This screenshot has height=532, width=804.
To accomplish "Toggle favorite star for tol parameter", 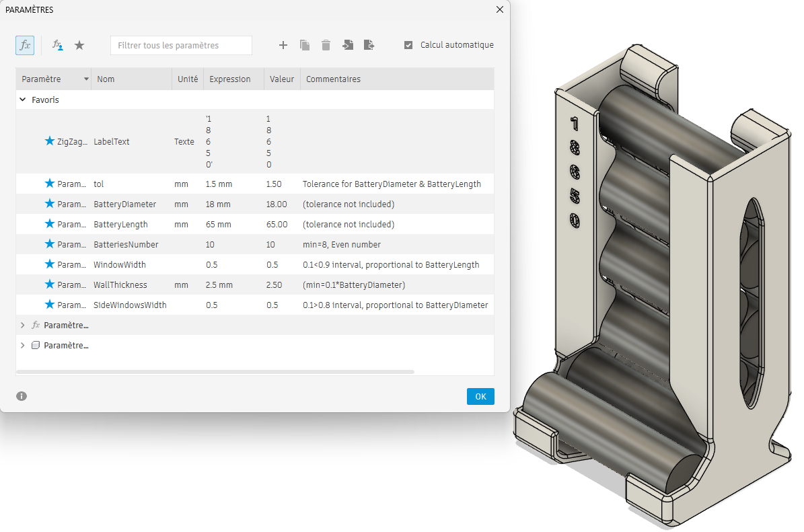I will [x=50, y=184].
